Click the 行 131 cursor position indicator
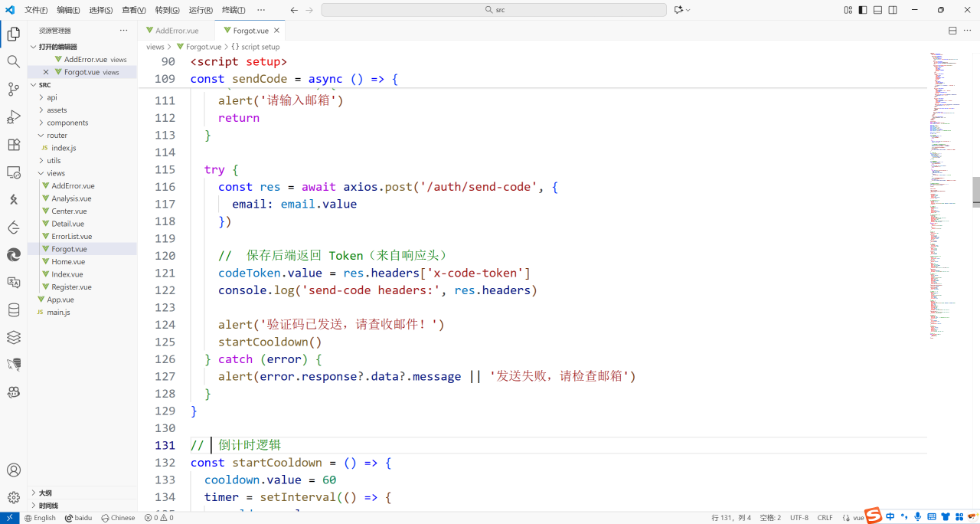The image size is (980, 524). pos(731,518)
